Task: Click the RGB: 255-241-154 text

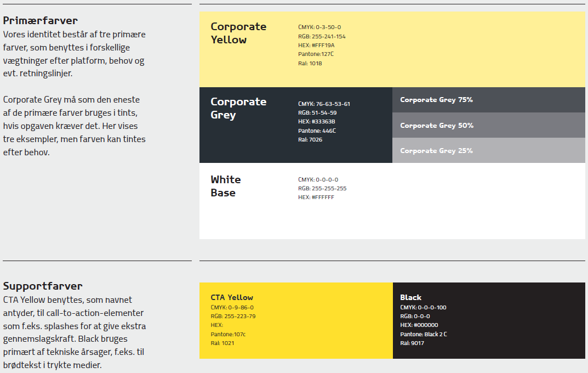Action: [322, 36]
